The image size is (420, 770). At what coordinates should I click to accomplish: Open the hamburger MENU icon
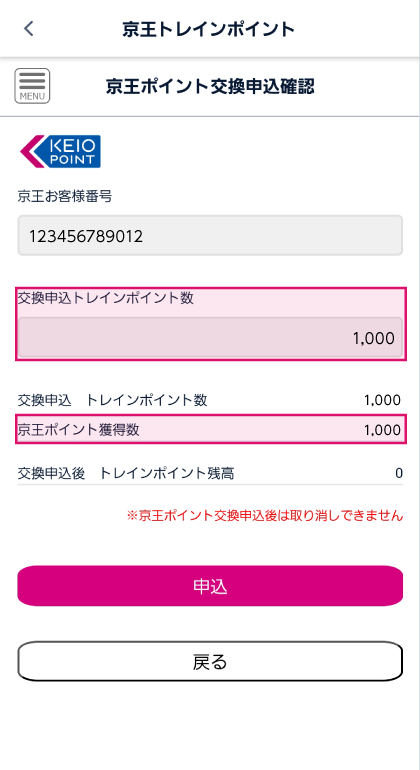tap(32, 86)
